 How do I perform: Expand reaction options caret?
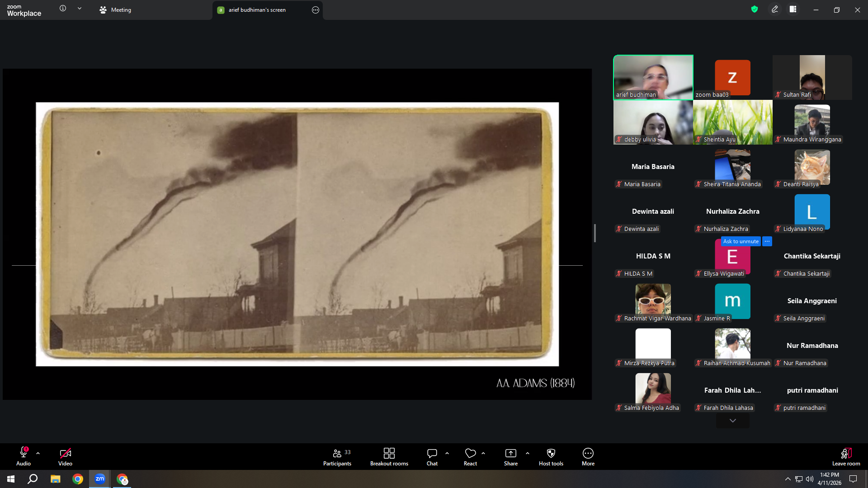click(x=483, y=453)
